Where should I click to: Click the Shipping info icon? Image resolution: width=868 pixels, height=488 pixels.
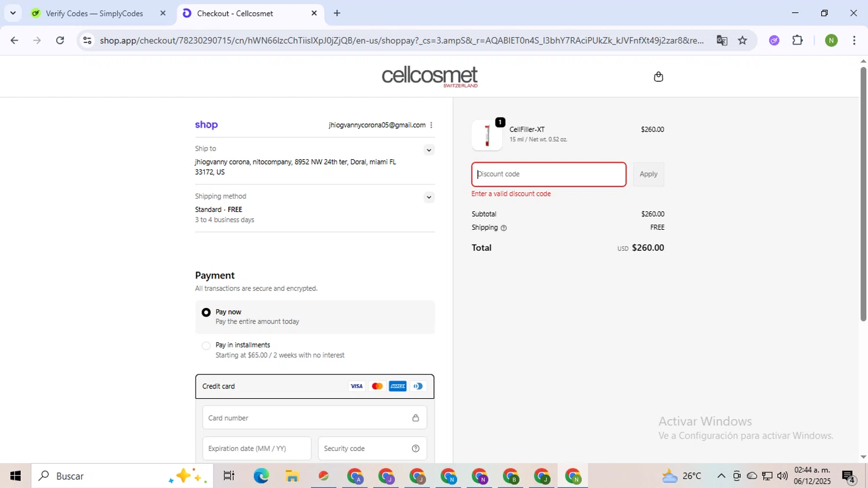[503, 228]
